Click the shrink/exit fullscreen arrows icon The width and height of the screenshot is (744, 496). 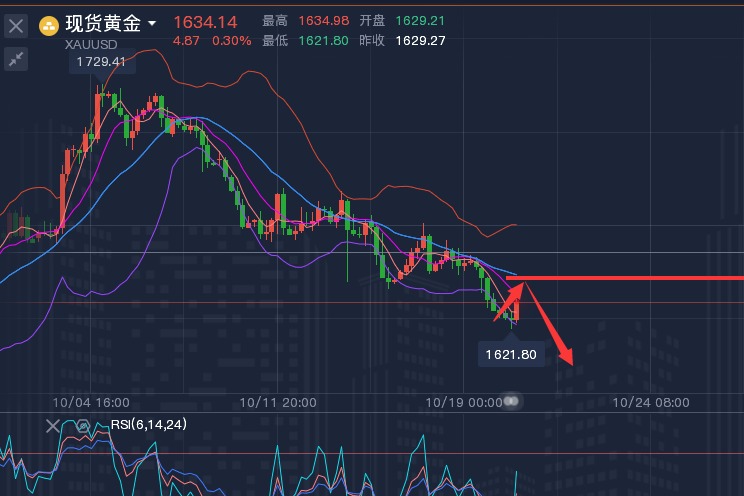[x=16, y=59]
